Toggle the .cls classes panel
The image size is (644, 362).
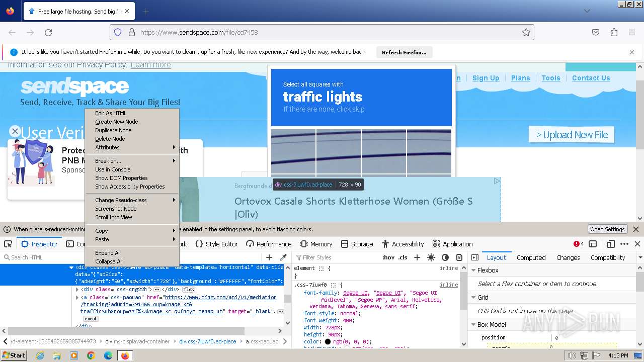pos(403,257)
